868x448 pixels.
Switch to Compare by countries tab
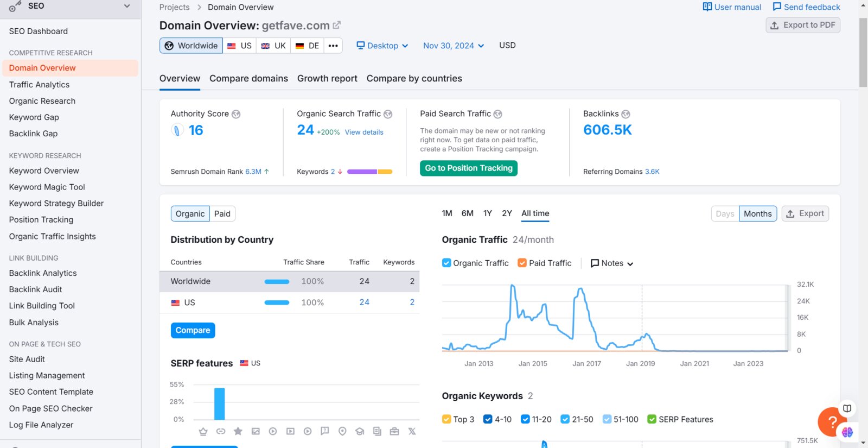coord(414,79)
